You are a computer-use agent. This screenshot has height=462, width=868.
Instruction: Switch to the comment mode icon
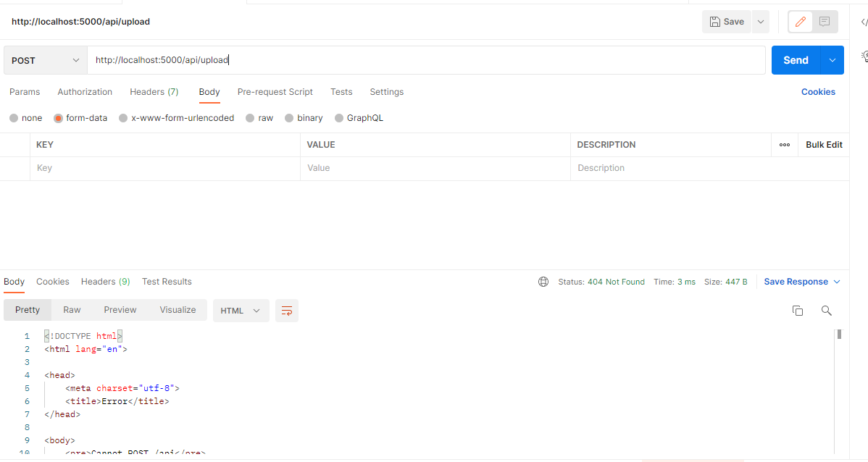coord(825,22)
